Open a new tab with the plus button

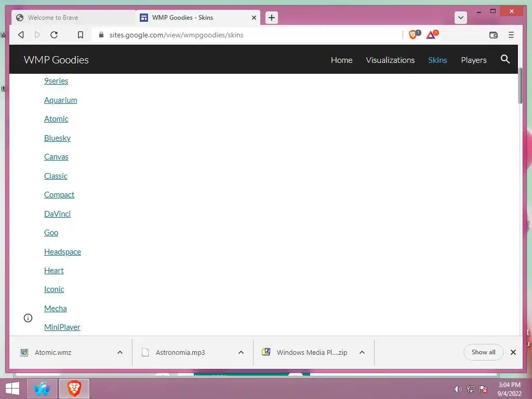coord(271,18)
